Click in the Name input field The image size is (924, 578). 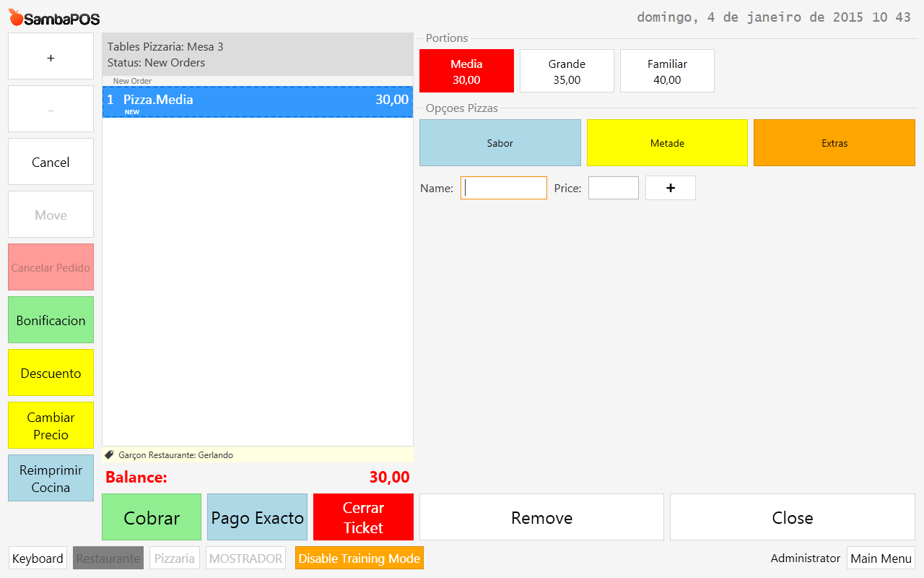pyautogui.click(x=504, y=188)
